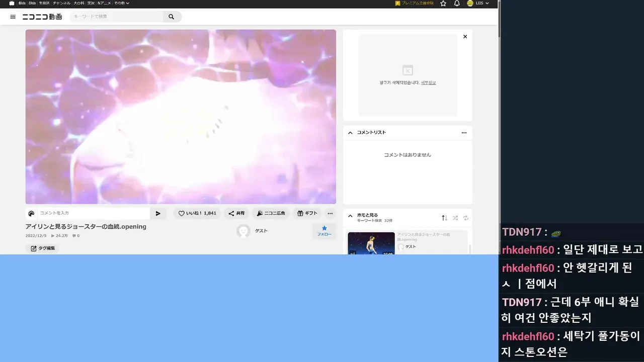Open the 세부정보 ad details link
644x362 pixels.
pyautogui.click(x=428, y=82)
